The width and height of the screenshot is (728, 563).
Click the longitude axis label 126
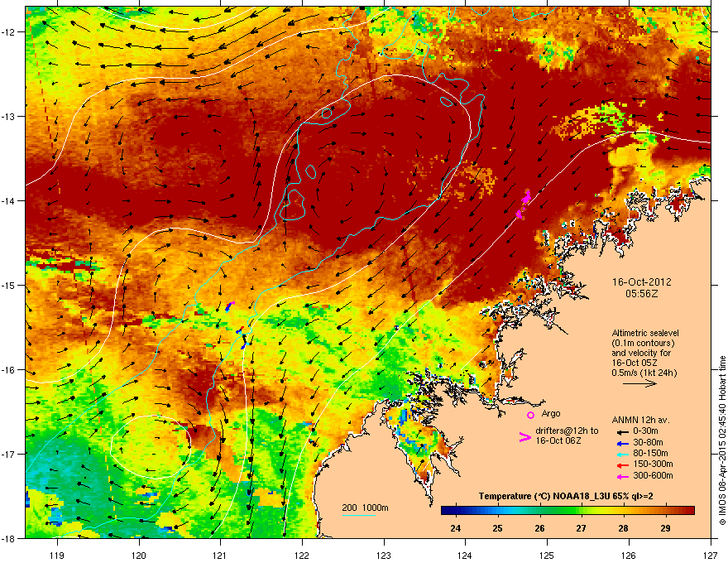coord(629,556)
